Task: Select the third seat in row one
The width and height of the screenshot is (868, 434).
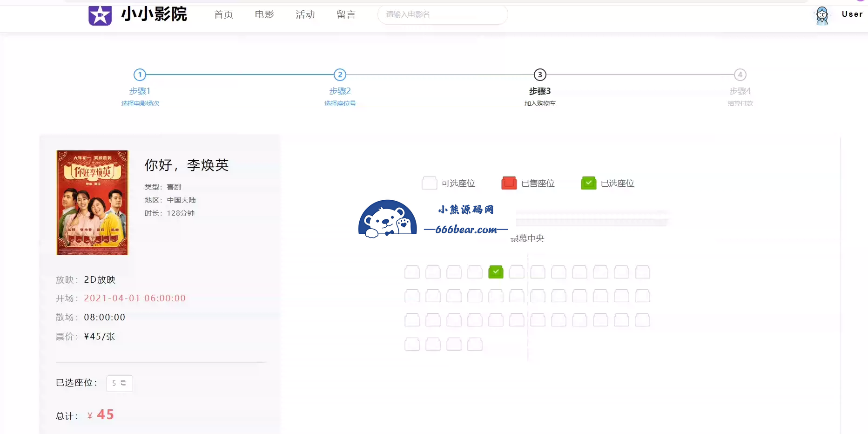Action: click(x=454, y=272)
